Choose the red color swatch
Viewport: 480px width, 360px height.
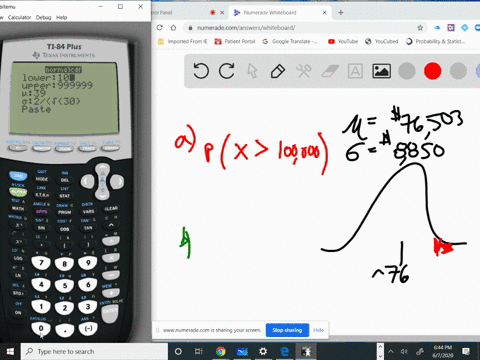(432, 71)
